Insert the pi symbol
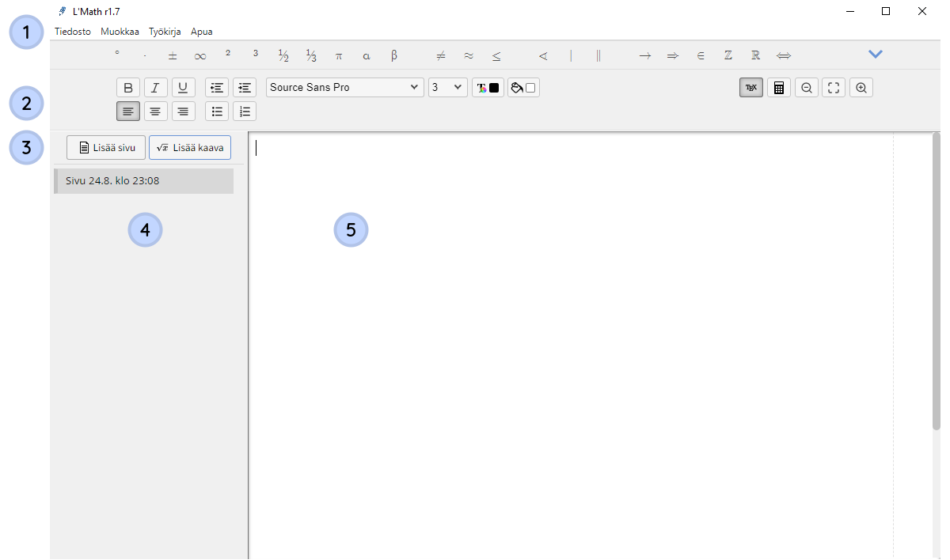The height and width of the screenshot is (560, 950). 339,55
